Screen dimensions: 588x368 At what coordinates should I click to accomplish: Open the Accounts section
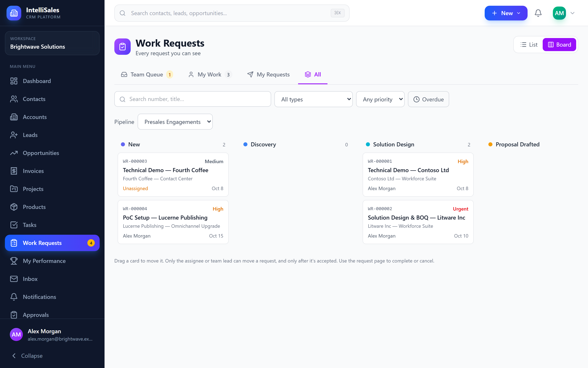52,117
